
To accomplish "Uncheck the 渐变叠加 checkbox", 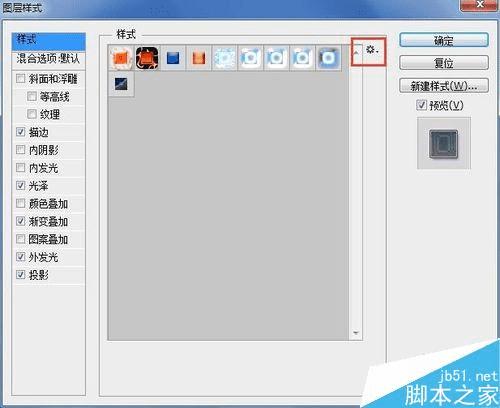I will [x=20, y=221].
